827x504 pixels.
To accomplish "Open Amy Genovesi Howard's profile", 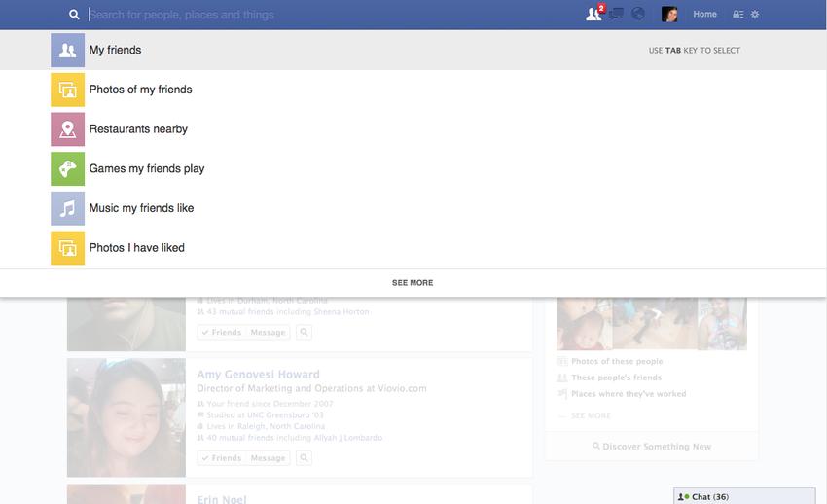I will (258, 375).
